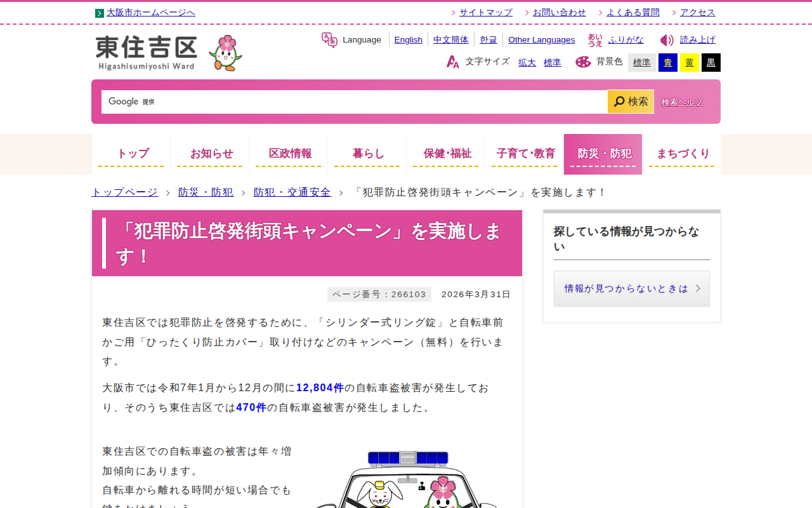Open 検索ヘルプ search help

[x=682, y=102]
